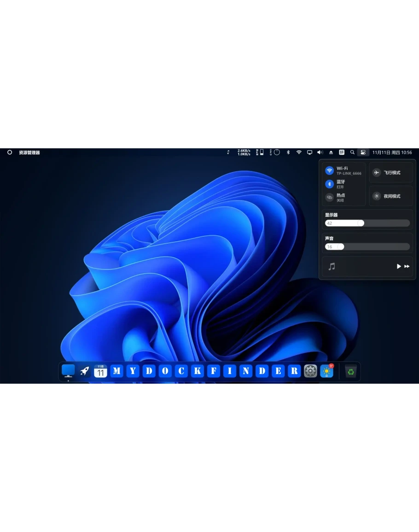Open the input method 拼 menu
Screen dimensions: 419x532
(x=342, y=152)
